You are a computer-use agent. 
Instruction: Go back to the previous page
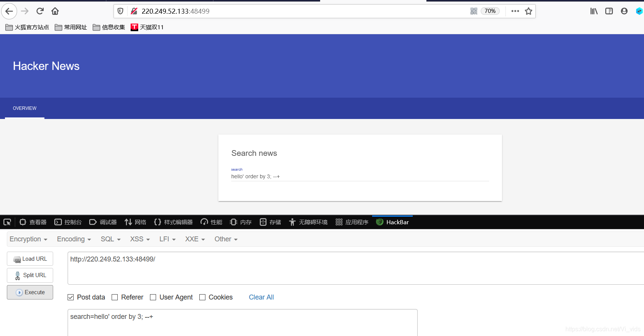pos(9,11)
